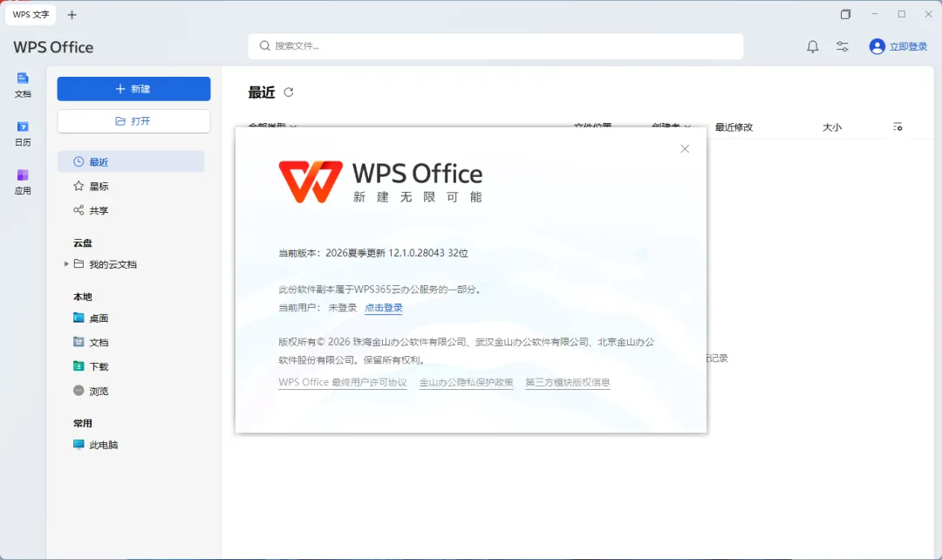The image size is (942, 560).
Task: Click the window layout icon in title bar
Action: point(845,15)
